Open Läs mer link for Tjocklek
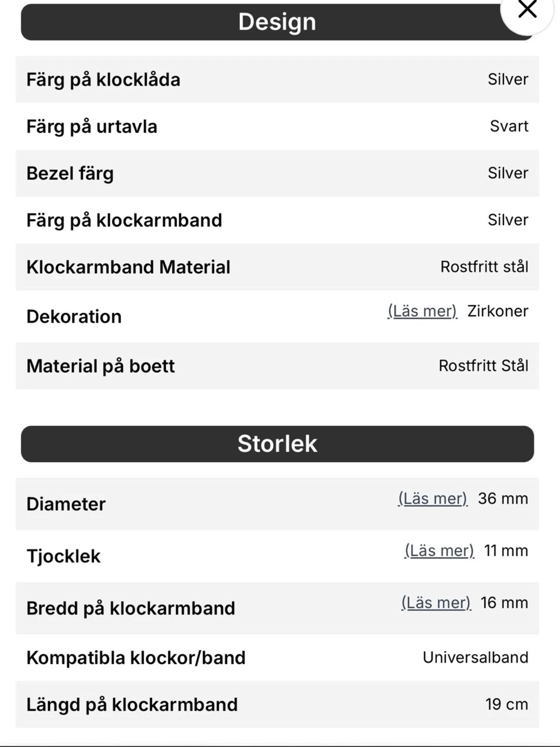Image resolution: width=560 pixels, height=747 pixels. (439, 551)
